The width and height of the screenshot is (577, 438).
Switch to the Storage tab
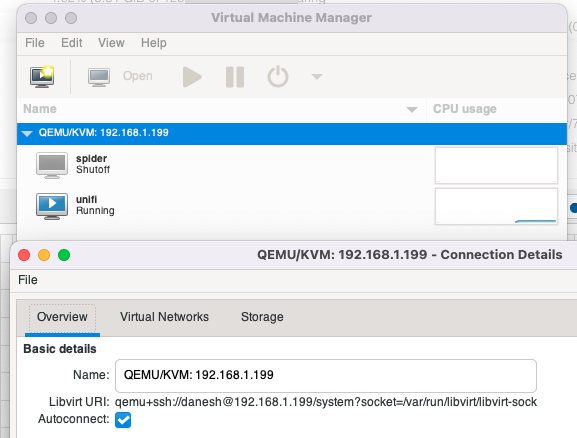(262, 317)
